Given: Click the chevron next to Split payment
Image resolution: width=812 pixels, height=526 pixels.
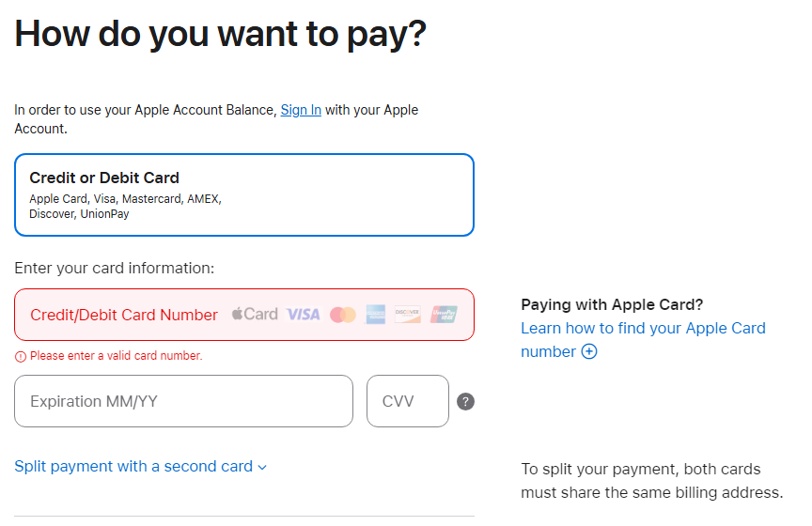Looking at the screenshot, I should (x=262, y=468).
